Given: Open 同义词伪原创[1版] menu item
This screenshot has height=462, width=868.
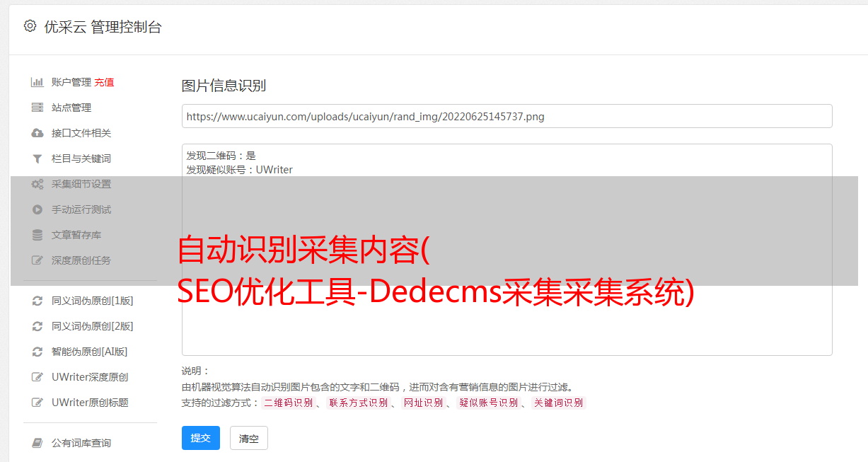Looking at the screenshot, I should coord(93,301).
